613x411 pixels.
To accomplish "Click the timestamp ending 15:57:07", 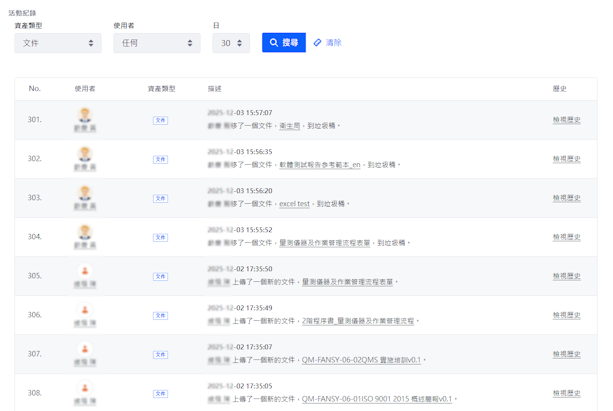I will tap(240, 113).
